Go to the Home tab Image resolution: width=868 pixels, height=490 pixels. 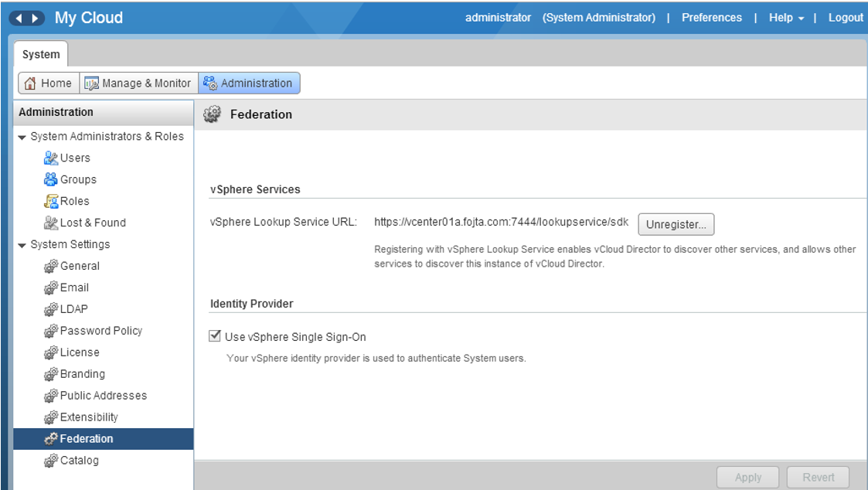[x=49, y=83]
